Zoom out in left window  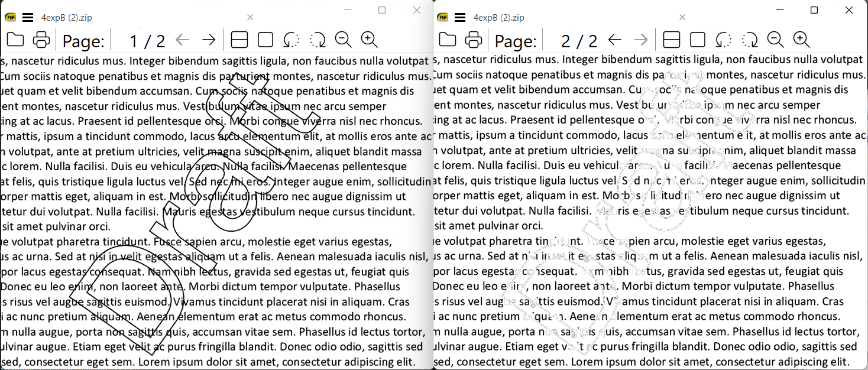tap(343, 40)
